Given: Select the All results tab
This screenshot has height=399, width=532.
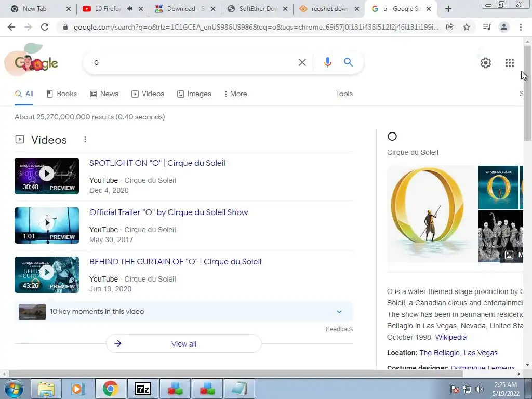Looking at the screenshot, I should [24, 94].
